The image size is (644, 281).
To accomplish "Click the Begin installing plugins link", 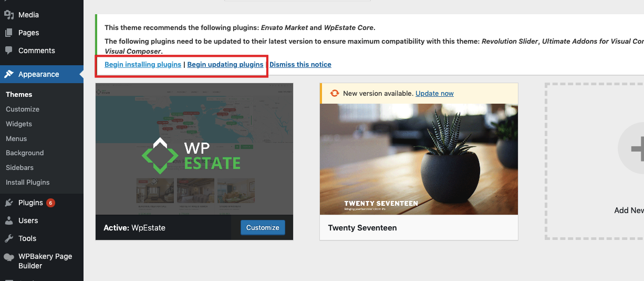I will click(143, 64).
